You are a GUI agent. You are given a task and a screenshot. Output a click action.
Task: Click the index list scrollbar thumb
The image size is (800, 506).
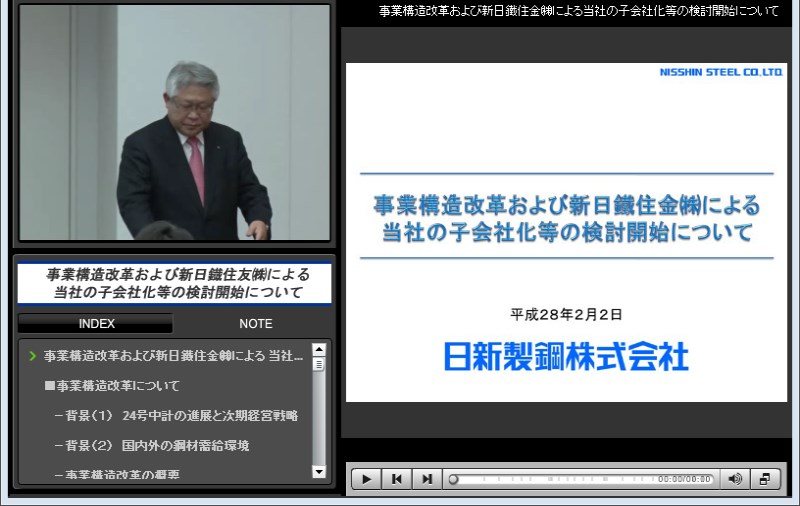319,364
